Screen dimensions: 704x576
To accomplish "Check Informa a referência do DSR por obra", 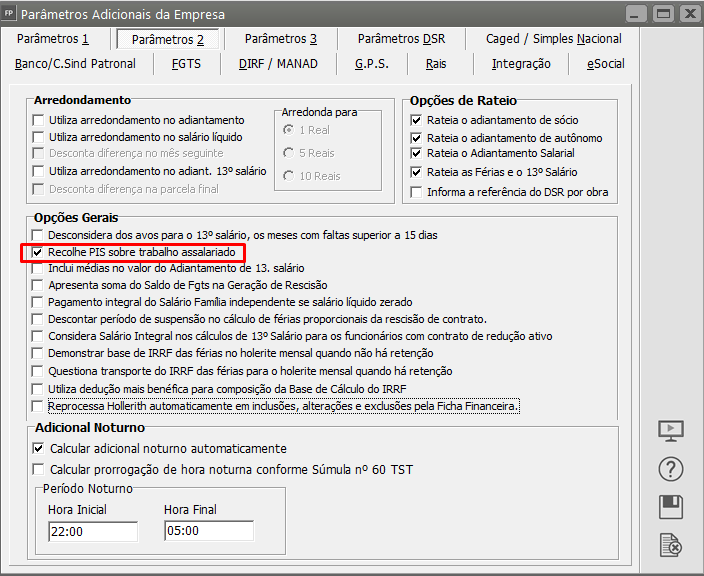I will (417, 191).
